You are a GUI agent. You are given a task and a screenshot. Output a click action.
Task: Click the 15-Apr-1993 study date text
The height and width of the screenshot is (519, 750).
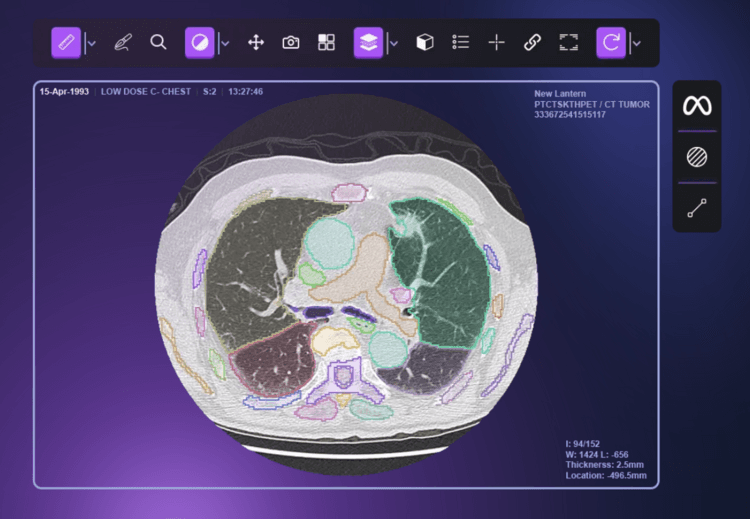click(x=64, y=91)
